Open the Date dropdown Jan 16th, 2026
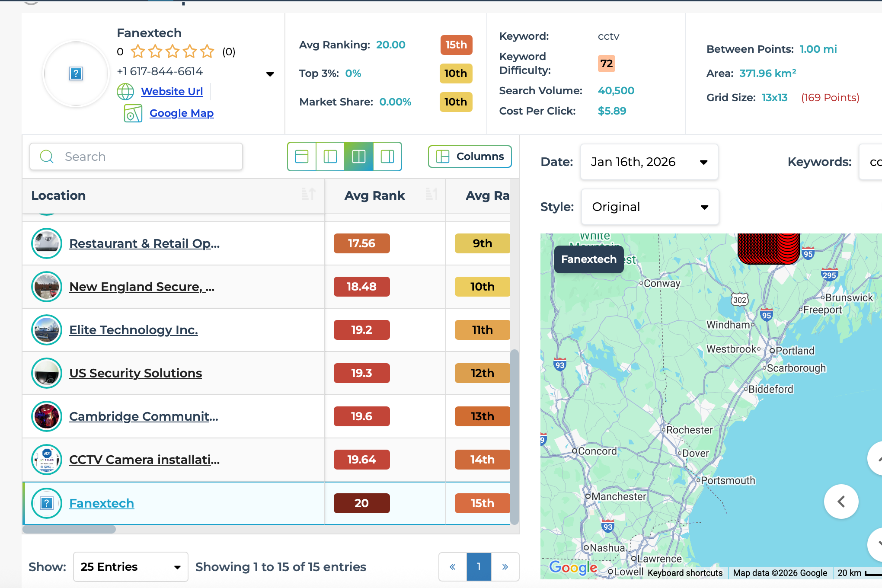The height and width of the screenshot is (588, 882). (649, 162)
